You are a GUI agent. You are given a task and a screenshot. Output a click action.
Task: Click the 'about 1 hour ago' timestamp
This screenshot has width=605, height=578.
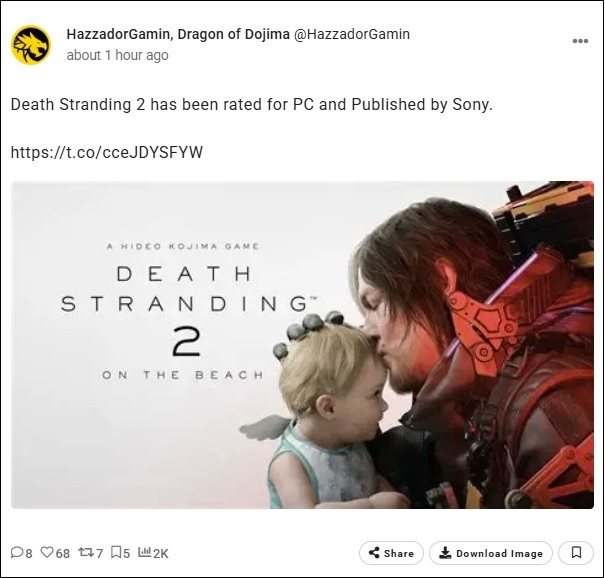point(117,55)
